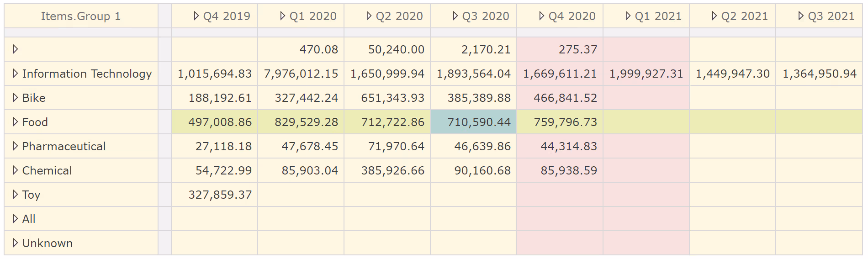The image size is (868, 259).
Task: Expand the Q4 2020 quarter
Action: tap(542, 16)
